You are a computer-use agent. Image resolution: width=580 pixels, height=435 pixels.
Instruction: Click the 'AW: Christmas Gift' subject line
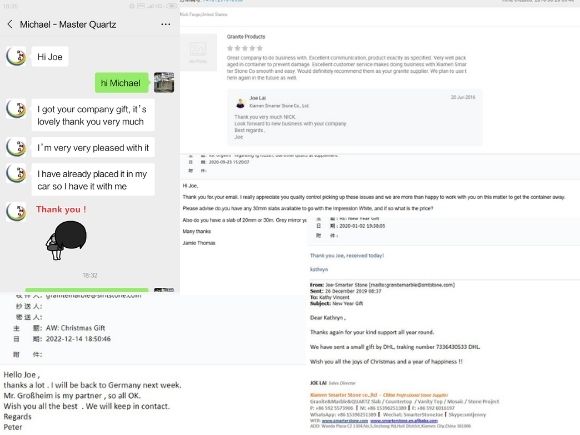pyautogui.click(x=75, y=328)
